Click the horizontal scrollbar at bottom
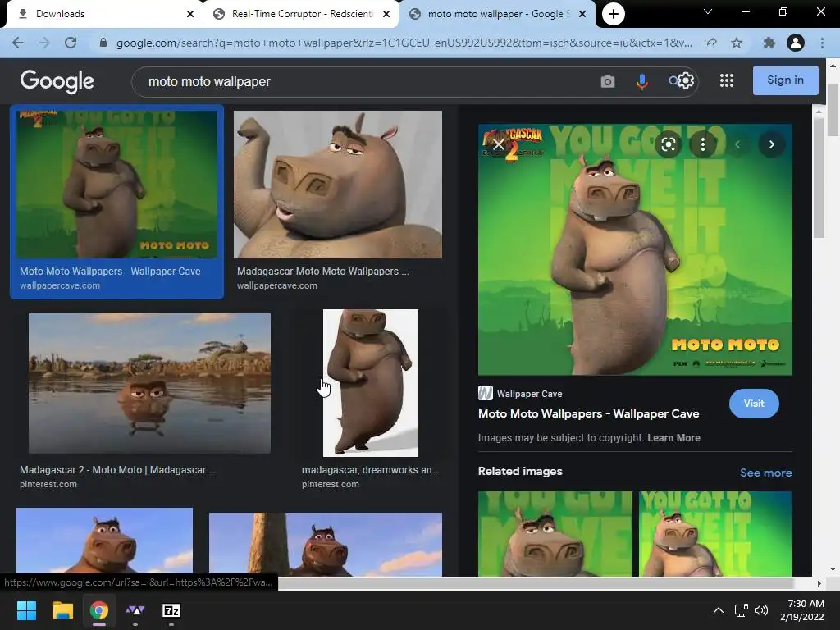Screen dimensions: 840x630 [536, 583]
